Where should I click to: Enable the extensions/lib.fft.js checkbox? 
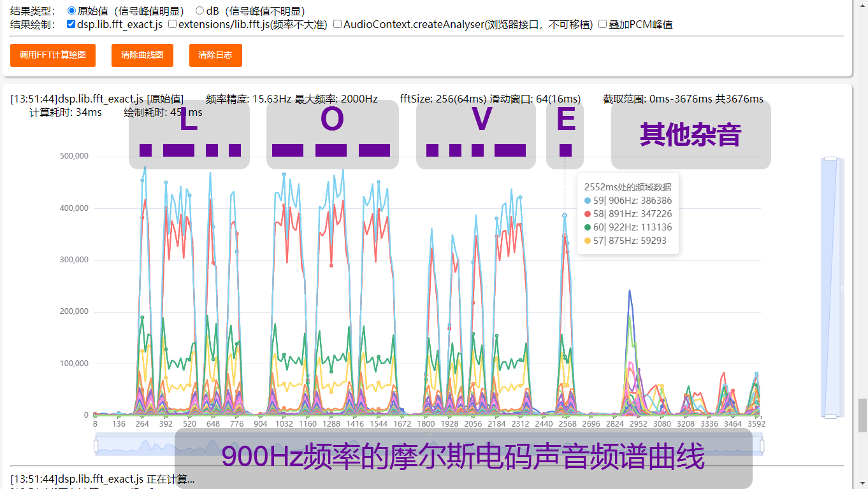tap(172, 24)
